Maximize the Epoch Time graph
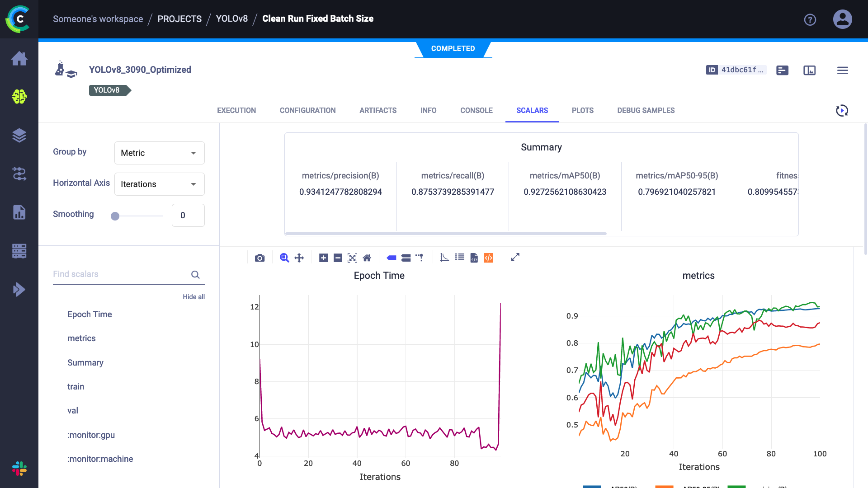This screenshot has height=488, width=868. 515,257
